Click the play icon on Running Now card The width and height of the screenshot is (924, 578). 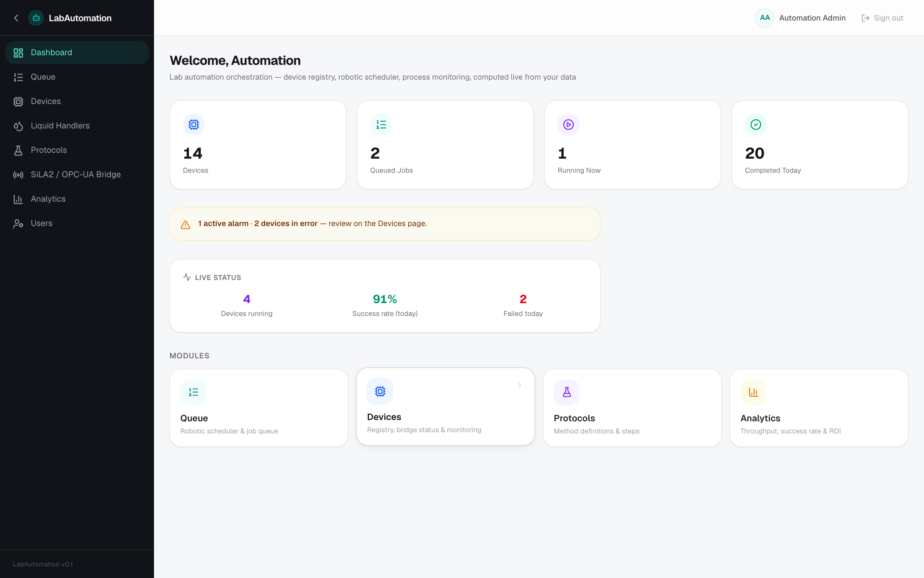point(568,125)
